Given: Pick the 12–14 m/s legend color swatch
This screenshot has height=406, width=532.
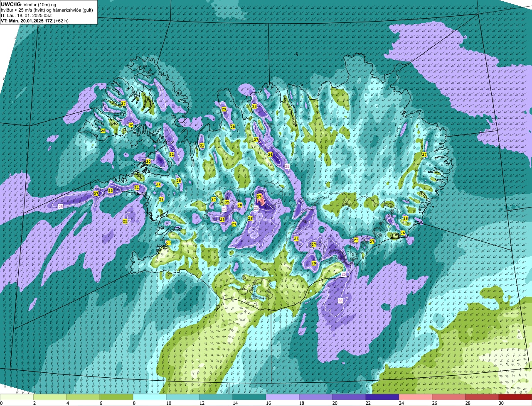Looking at the screenshot, I should (x=216, y=397).
